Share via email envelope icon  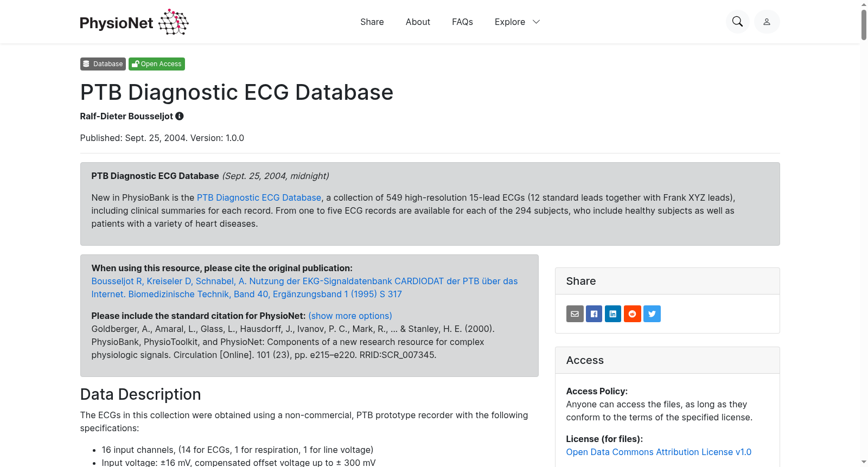tap(575, 314)
